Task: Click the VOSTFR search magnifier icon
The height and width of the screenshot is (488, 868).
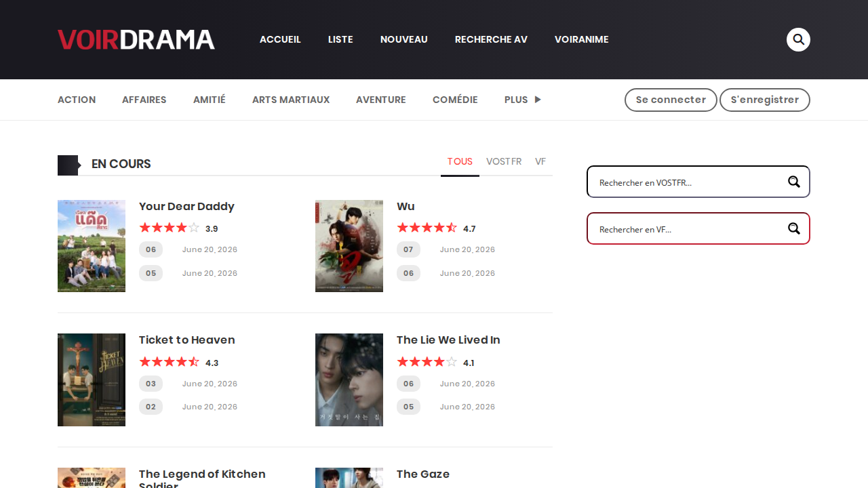Action: pos(794,182)
